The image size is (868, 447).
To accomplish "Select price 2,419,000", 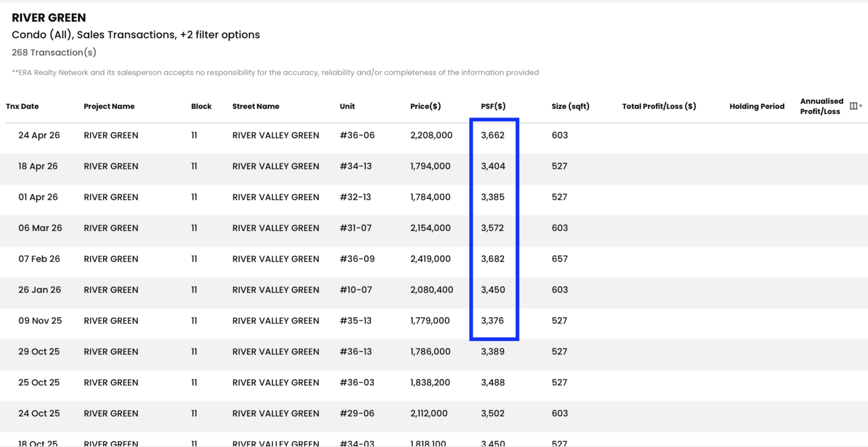I will [x=431, y=259].
